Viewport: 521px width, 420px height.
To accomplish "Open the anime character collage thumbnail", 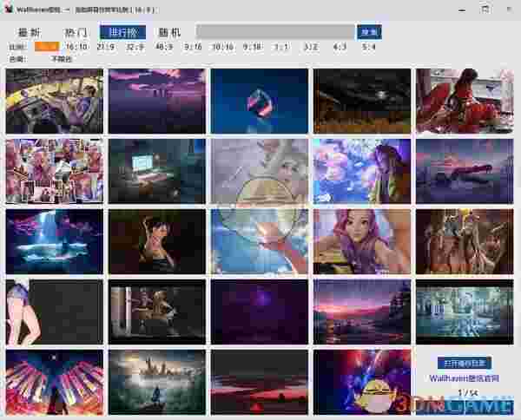I will point(55,171).
